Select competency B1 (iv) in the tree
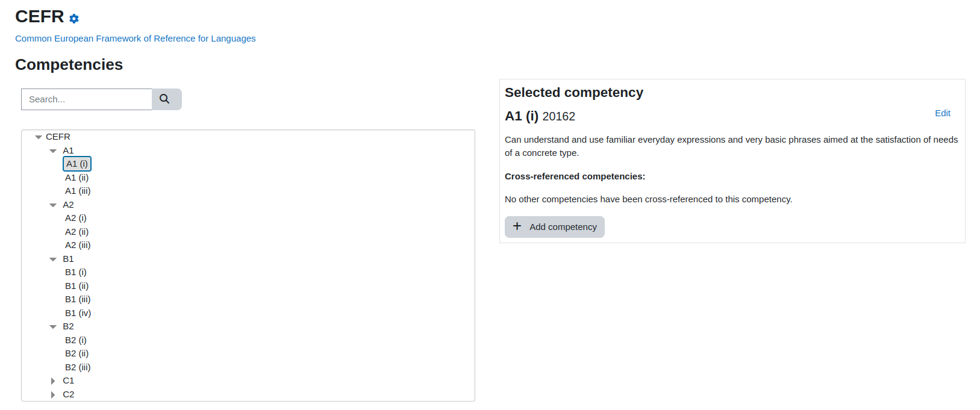 (78, 313)
